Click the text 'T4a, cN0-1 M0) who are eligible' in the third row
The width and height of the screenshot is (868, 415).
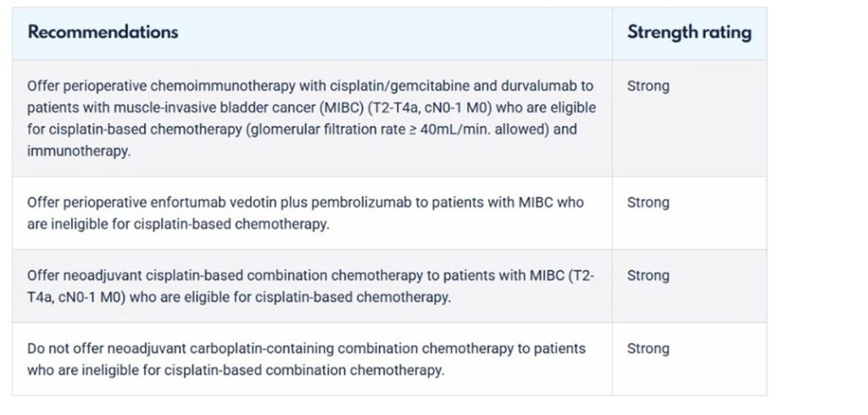click(x=117, y=297)
